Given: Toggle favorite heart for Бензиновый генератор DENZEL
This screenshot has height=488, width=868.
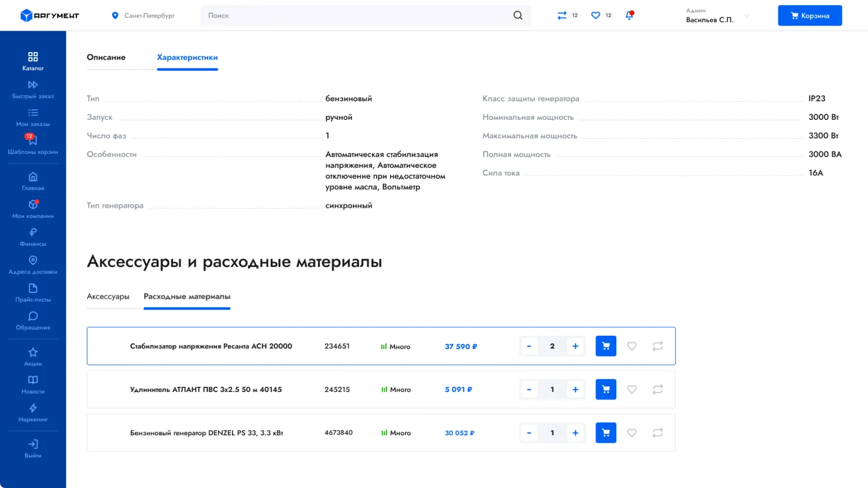Looking at the screenshot, I should (632, 433).
